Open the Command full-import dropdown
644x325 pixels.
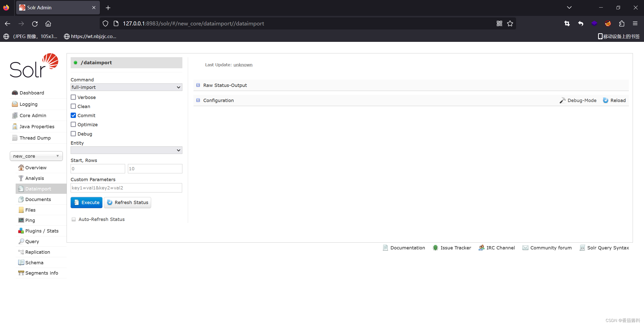click(x=126, y=87)
